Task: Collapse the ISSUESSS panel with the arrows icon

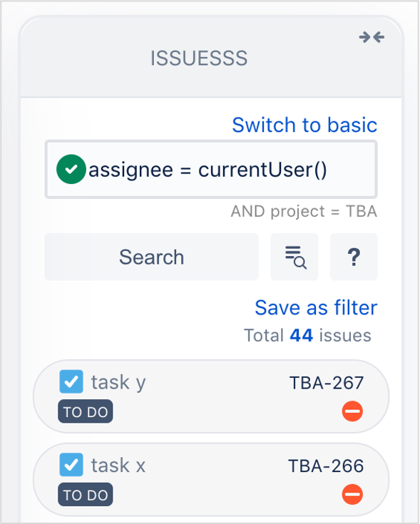Action: (372, 37)
